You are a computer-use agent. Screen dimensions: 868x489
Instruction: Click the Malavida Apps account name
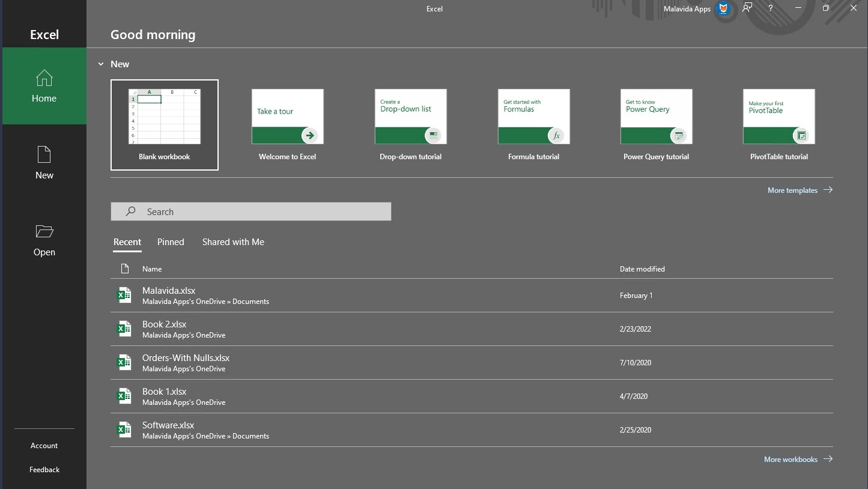pyautogui.click(x=687, y=8)
